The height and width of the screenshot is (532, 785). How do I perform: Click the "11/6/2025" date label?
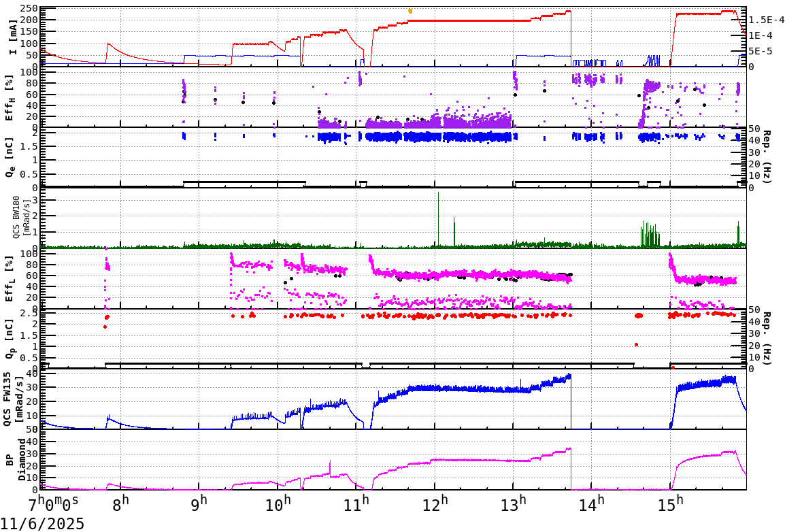pos(42,524)
